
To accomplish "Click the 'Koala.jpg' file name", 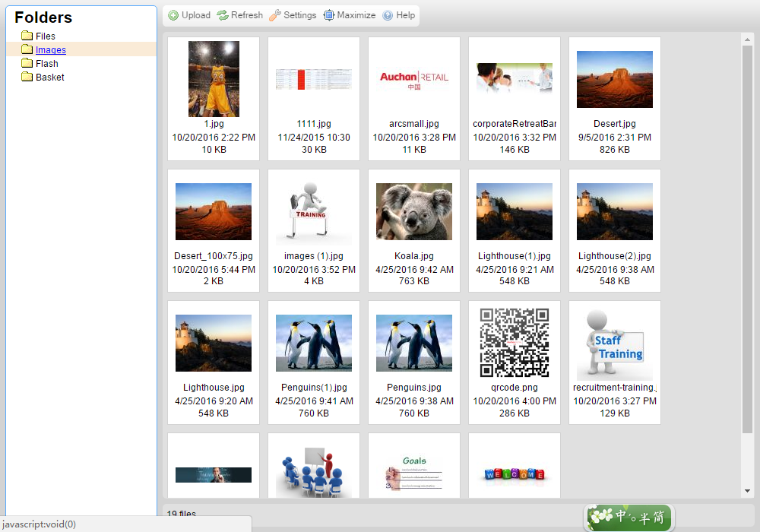I will pos(414,256).
